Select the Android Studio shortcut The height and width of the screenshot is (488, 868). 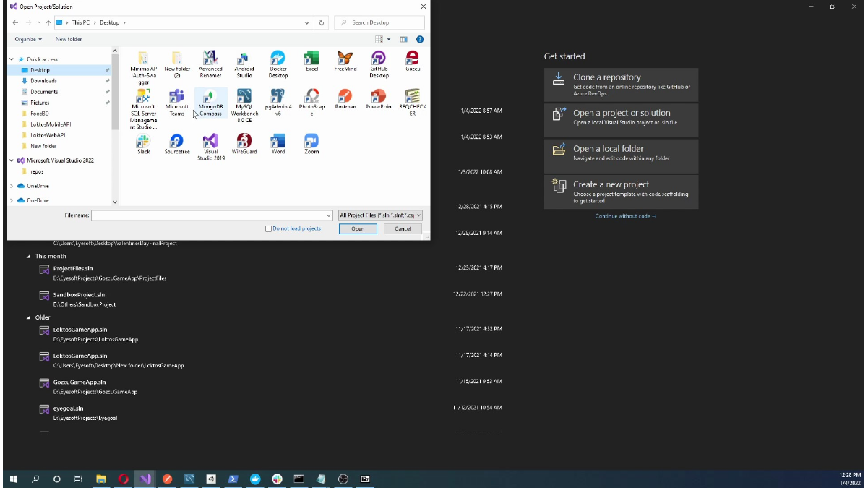[244, 64]
